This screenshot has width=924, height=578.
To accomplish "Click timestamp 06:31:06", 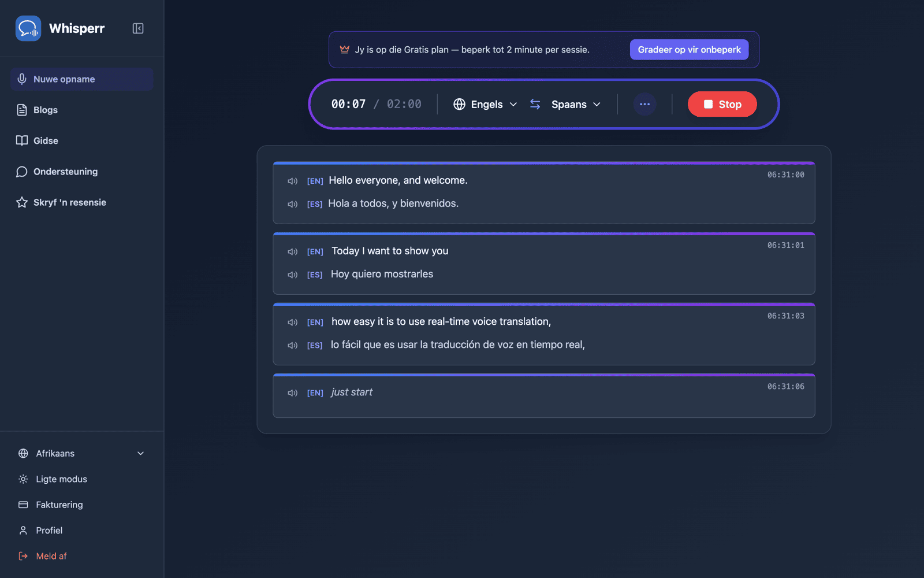I will (785, 386).
